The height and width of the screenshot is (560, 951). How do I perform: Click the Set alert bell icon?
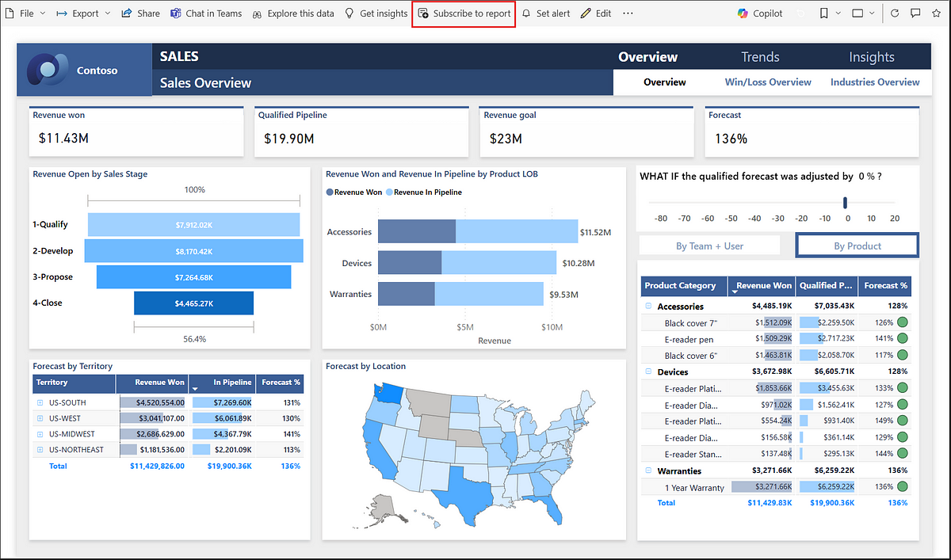coord(526,13)
